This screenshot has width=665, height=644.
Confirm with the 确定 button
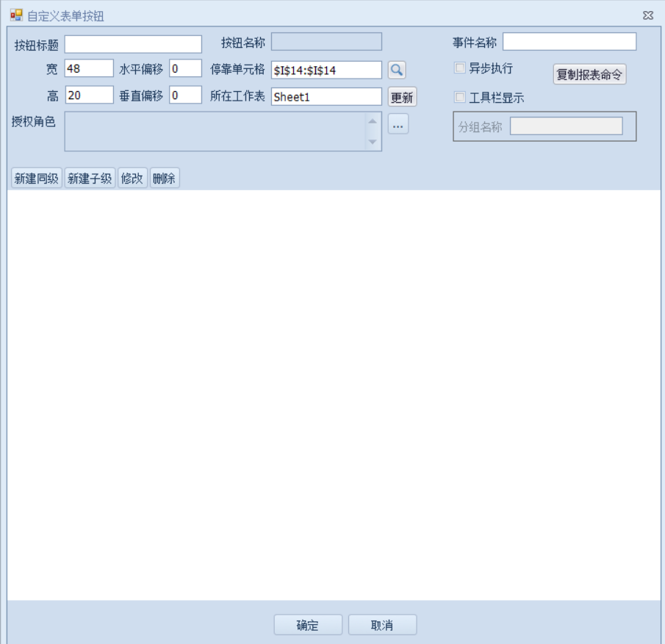[308, 625]
